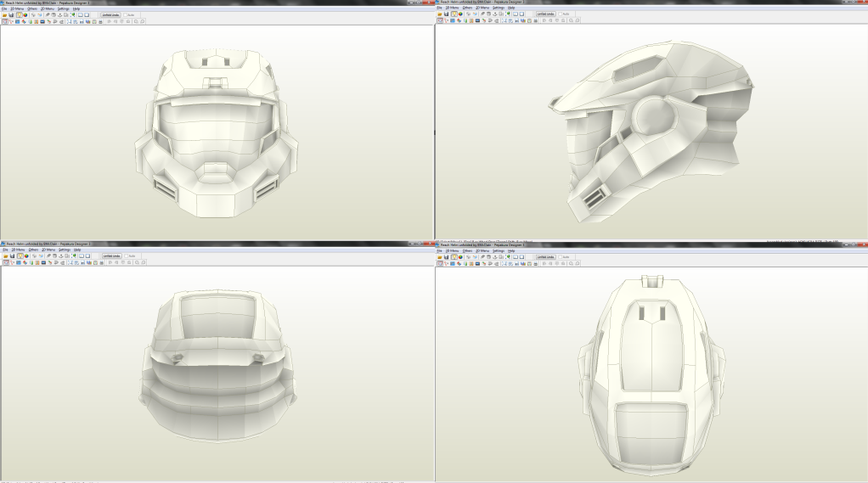Open Help menu in front-view helmet window

pos(76,8)
